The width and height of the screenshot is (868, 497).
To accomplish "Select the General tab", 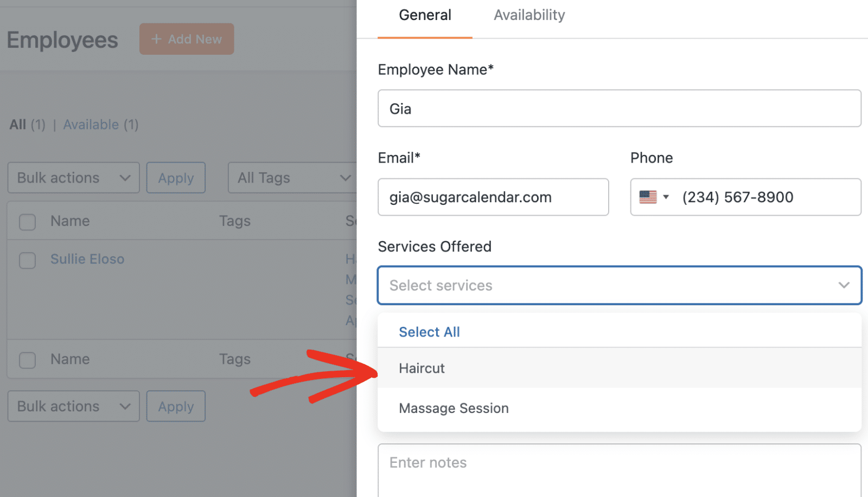I will 425,15.
